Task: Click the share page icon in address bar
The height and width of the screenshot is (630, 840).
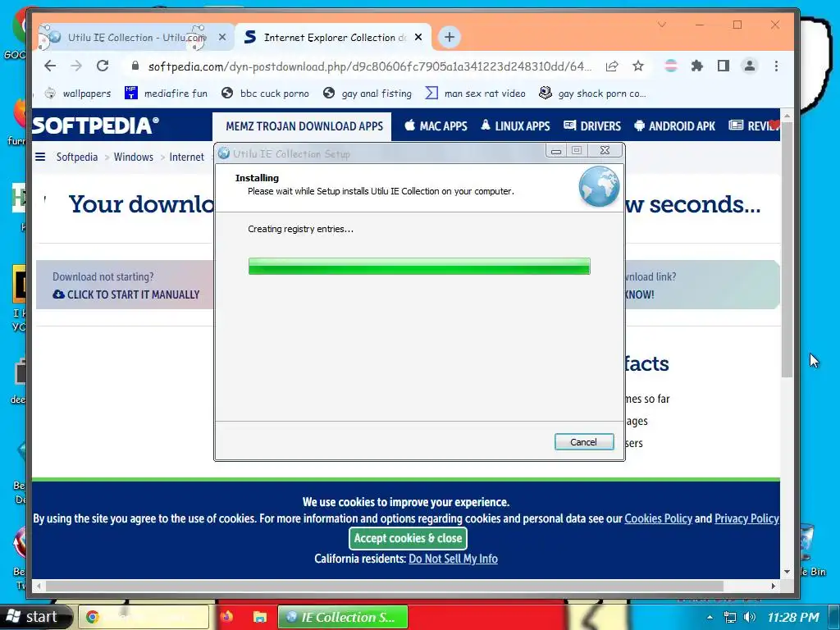Action: (612, 66)
